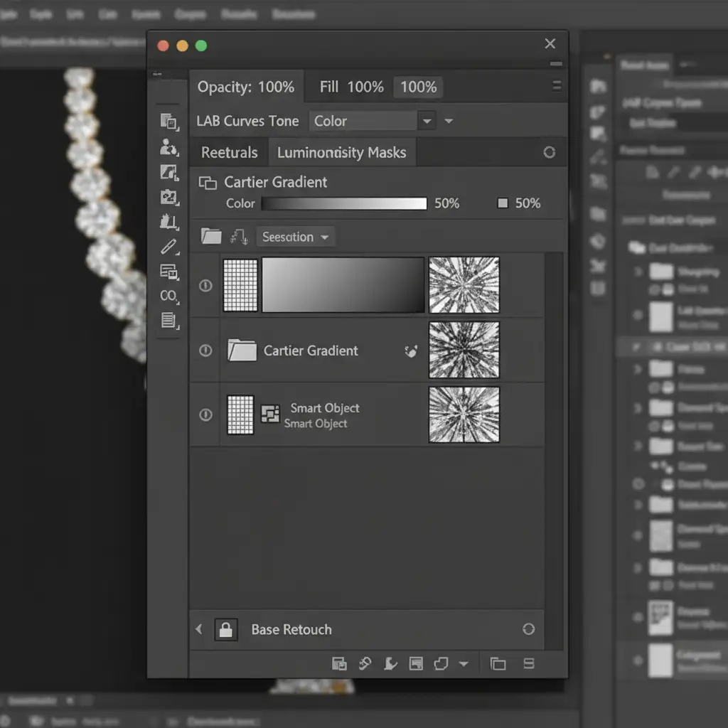Click the person icon in the left toolbar
Image resolution: width=728 pixels, height=728 pixels.
click(168, 147)
